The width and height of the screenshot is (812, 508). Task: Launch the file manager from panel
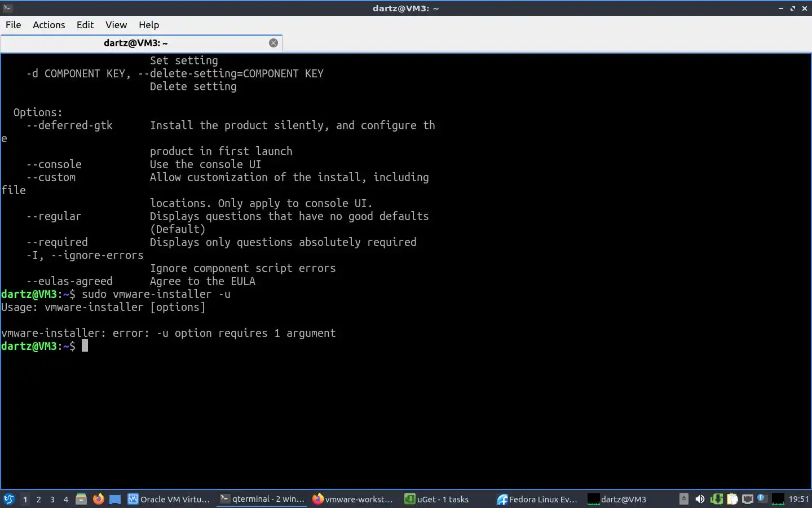[x=81, y=499]
